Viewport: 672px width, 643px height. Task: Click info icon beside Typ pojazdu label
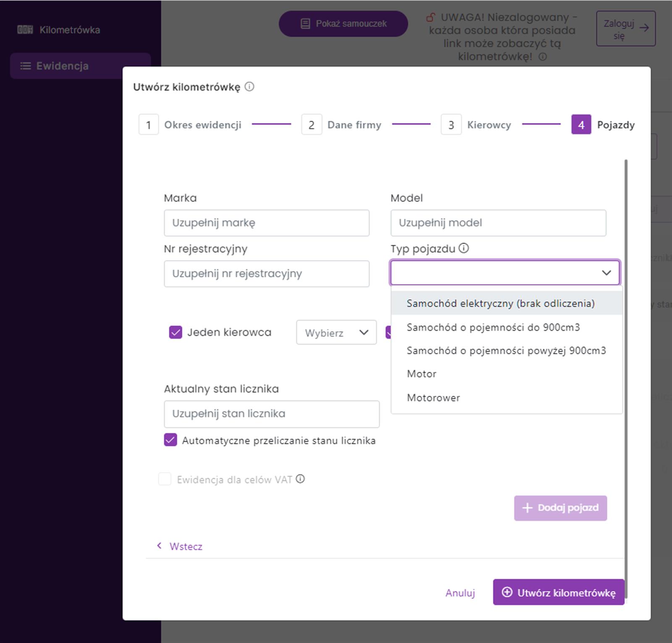pyautogui.click(x=464, y=248)
